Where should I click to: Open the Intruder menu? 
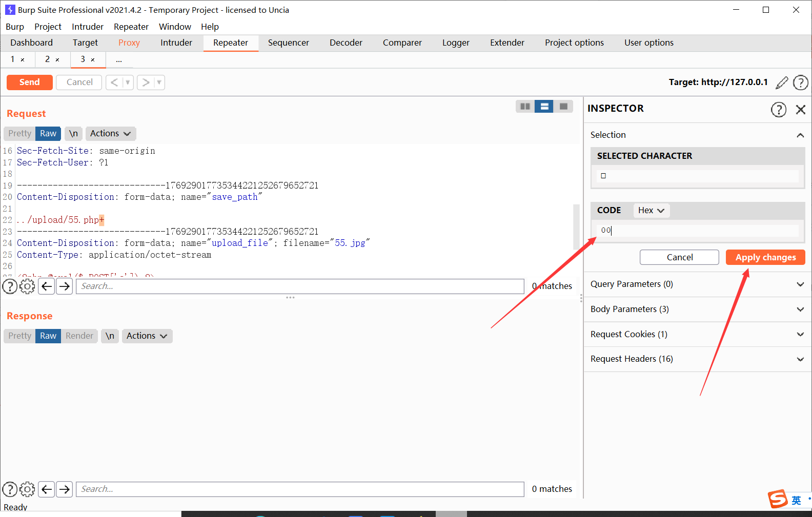point(88,27)
